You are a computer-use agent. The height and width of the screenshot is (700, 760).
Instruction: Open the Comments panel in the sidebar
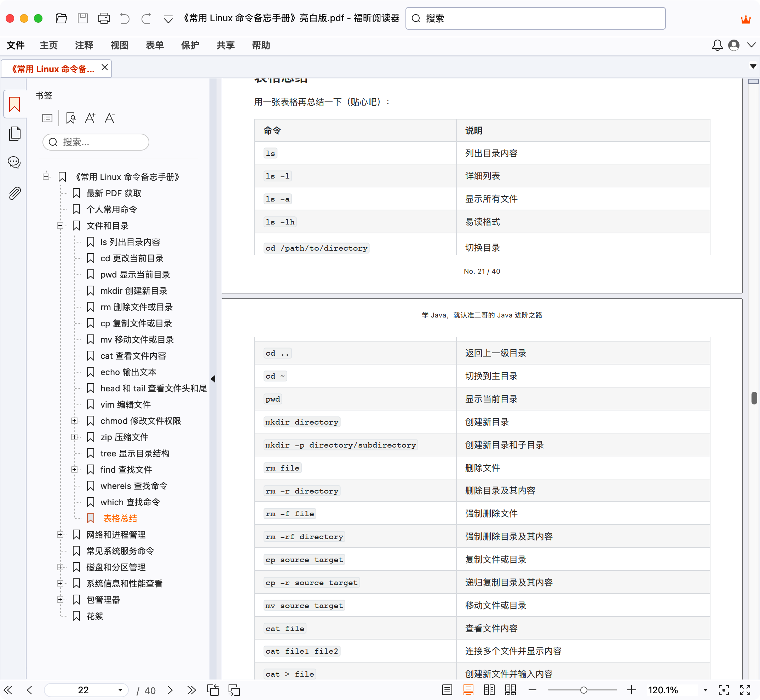[14, 163]
